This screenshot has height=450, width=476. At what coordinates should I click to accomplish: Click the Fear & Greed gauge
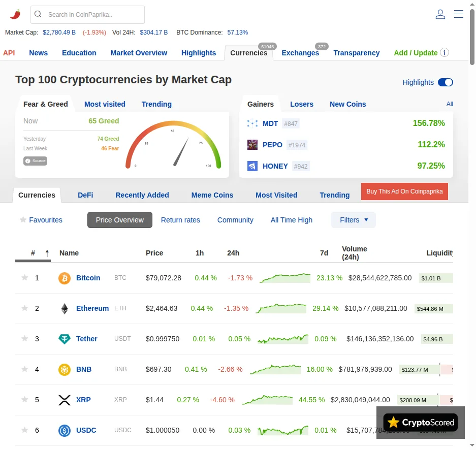pyautogui.click(x=173, y=144)
